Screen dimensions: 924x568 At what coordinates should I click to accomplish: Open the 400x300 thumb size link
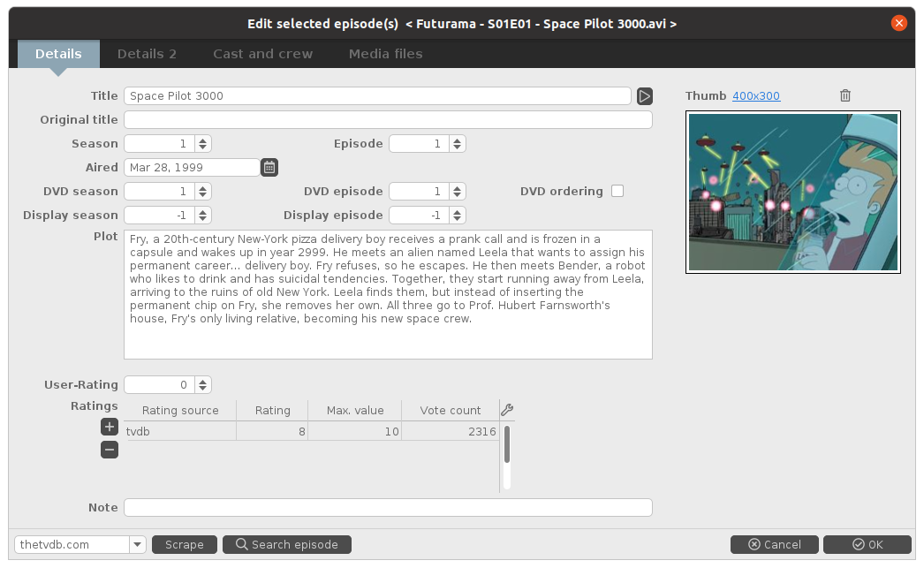(x=756, y=95)
